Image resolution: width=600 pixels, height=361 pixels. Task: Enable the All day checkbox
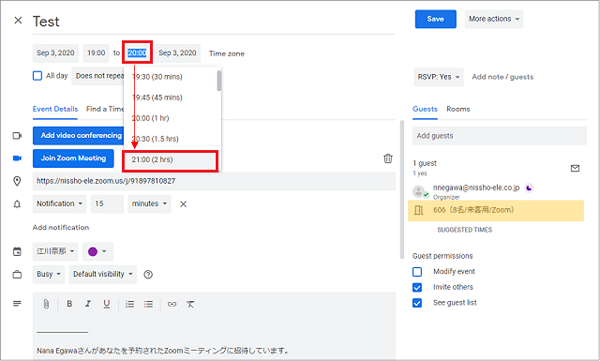click(37, 76)
